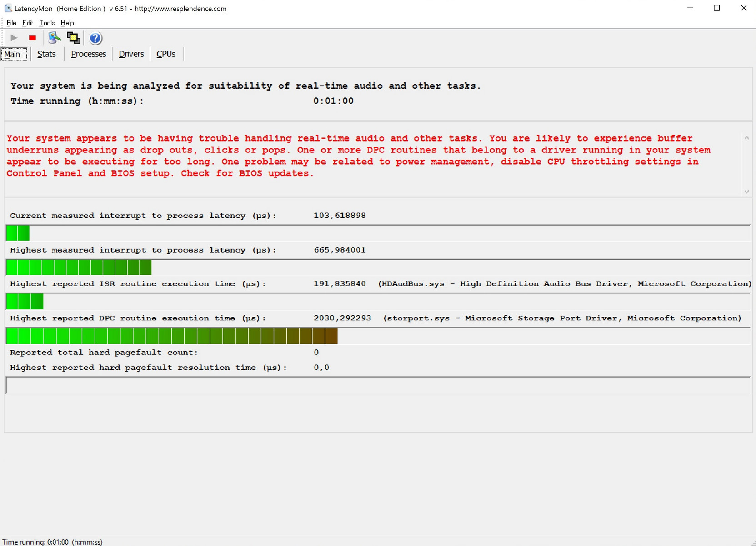Close the LatencyMon window

[x=743, y=8]
